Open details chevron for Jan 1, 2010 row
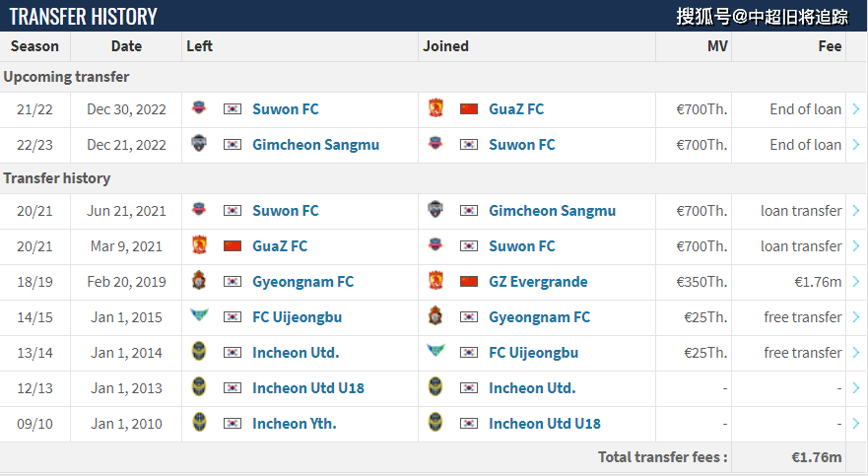Viewport: 868px width, 476px height. (856, 424)
